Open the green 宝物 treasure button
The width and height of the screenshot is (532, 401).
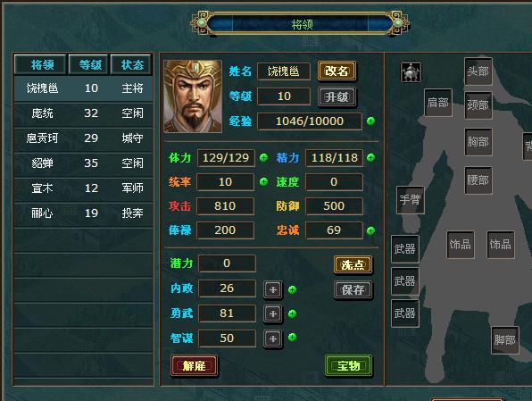pyautogui.click(x=348, y=365)
